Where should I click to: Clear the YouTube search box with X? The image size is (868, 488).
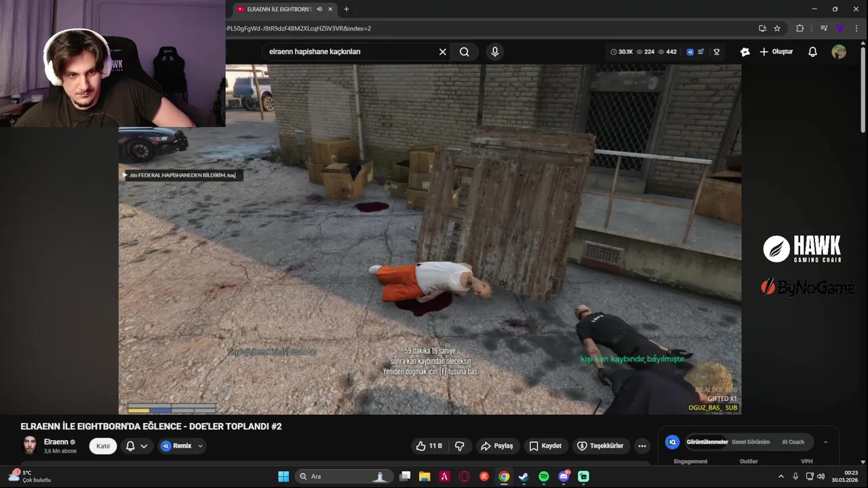443,52
